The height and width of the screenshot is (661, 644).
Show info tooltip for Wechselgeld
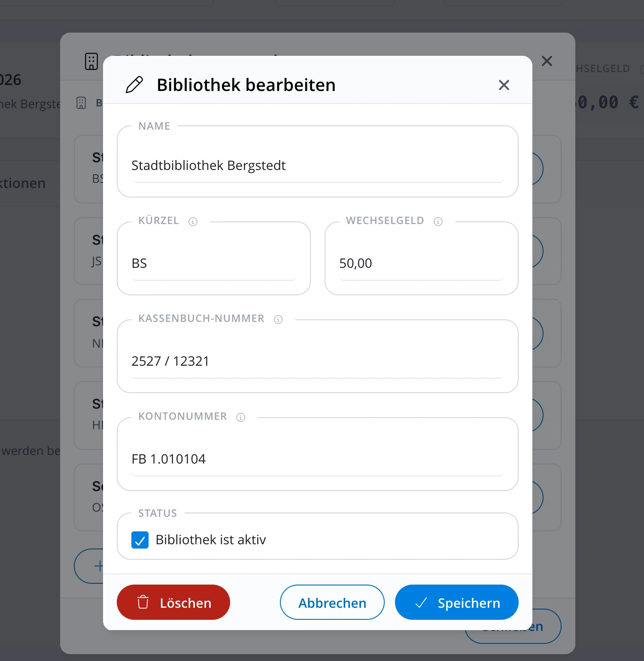(438, 221)
